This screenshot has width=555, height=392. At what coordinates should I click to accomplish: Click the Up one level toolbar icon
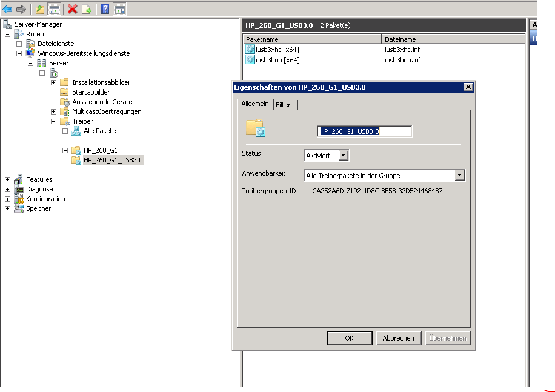coord(39,9)
